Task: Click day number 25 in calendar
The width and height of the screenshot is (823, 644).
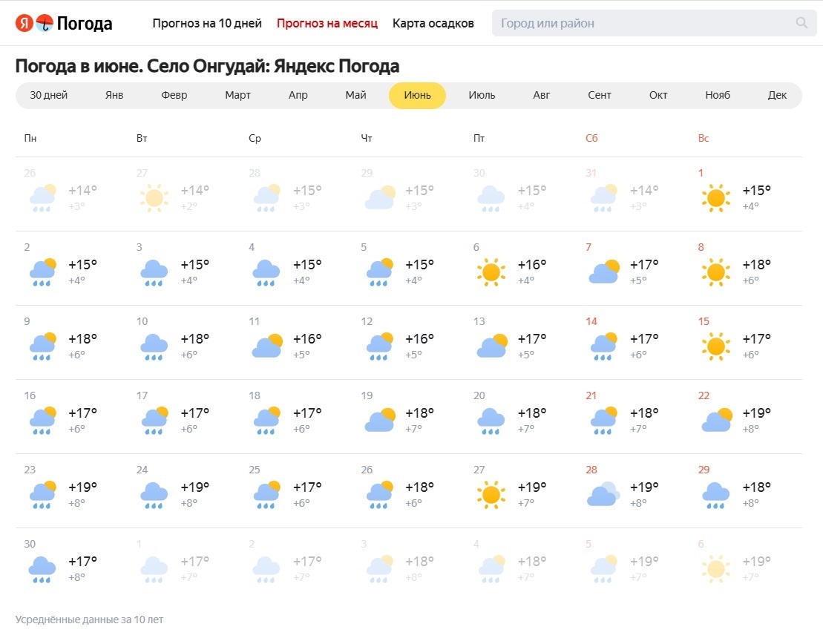Action: click(254, 470)
